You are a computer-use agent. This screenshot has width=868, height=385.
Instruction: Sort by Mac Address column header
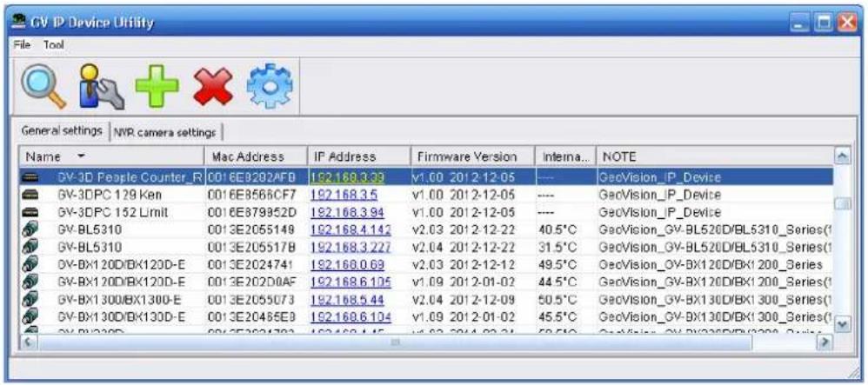coord(256,156)
